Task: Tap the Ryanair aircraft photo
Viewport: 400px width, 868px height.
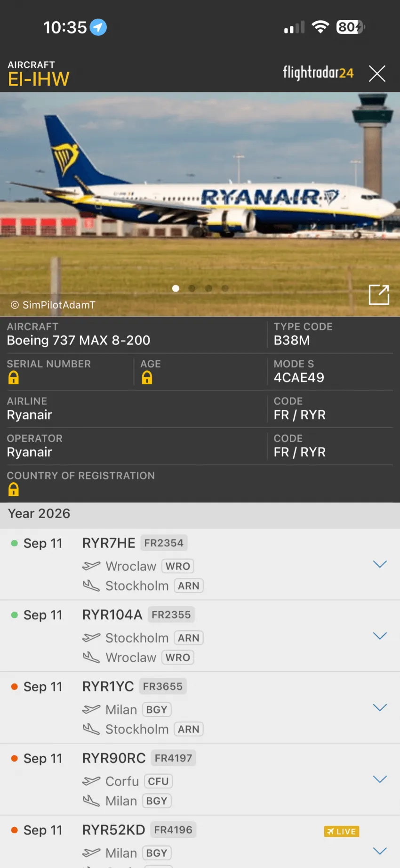Action: pyautogui.click(x=200, y=204)
